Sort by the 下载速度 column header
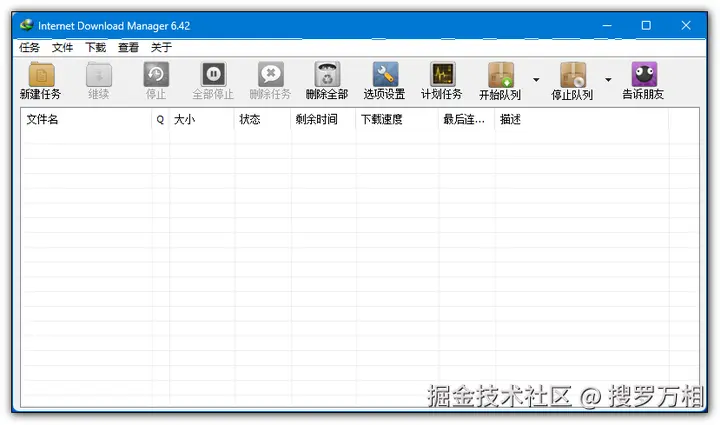The width and height of the screenshot is (720, 425). [x=397, y=120]
